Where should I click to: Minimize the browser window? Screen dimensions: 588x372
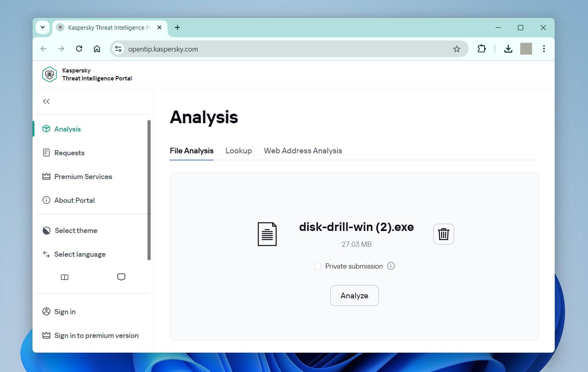[498, 27]
